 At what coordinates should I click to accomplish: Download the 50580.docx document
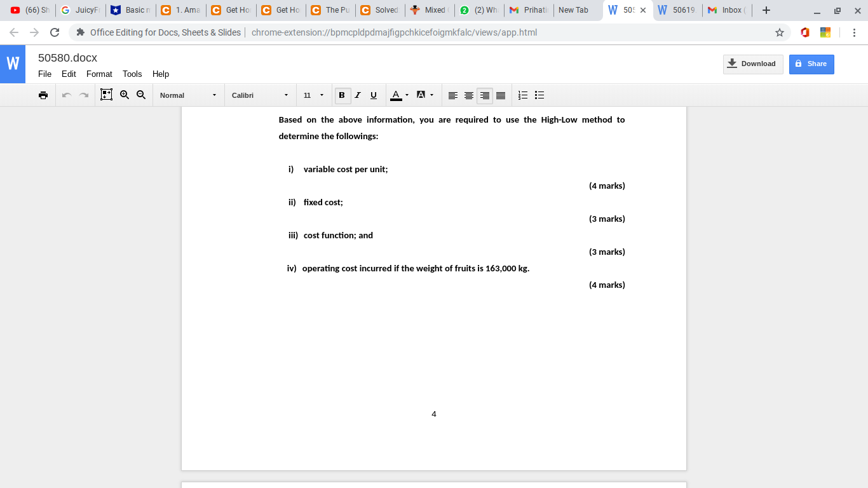click(753, 64)
